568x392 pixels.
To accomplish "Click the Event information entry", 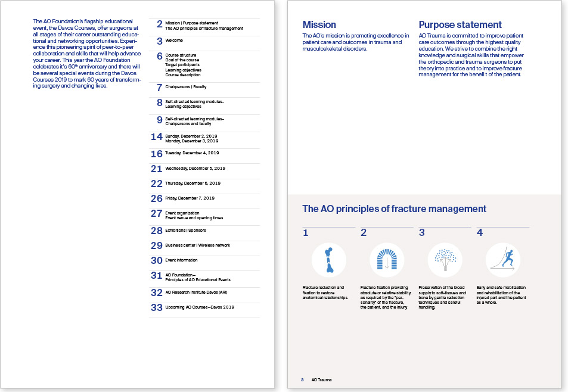I will tap(181, 260).
